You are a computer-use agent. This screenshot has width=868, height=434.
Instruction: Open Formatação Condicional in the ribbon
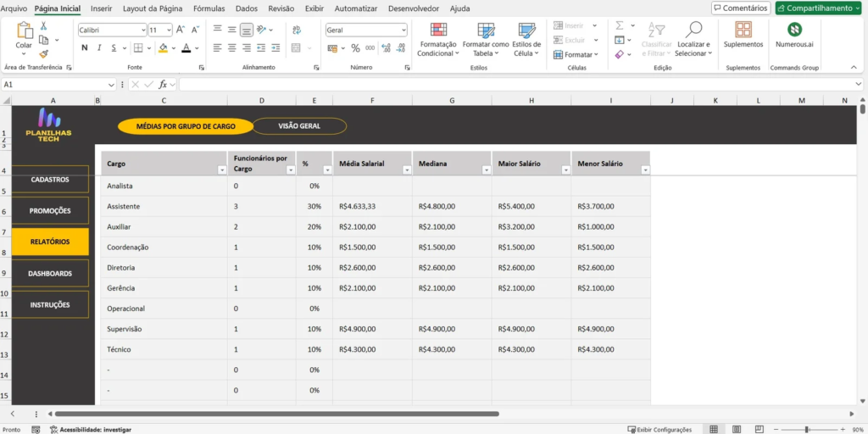pyautogui.click(x=437, y=39)
